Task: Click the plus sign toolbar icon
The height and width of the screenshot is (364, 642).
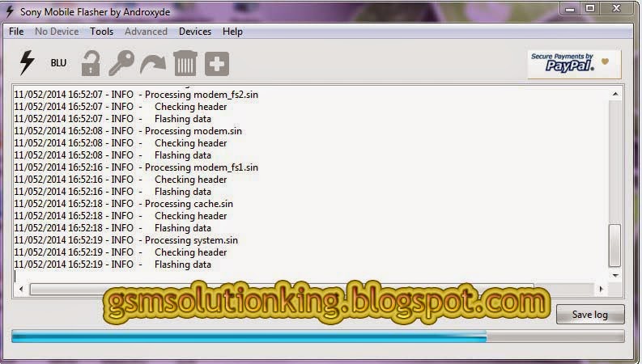Action: coord(217,64)
